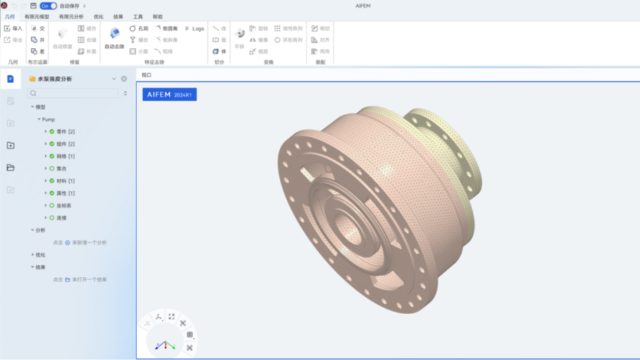Select the 倒斜角 chamfer removal tool
The width and height of the screenshot is (640, 360).
(x=166, y=40)
